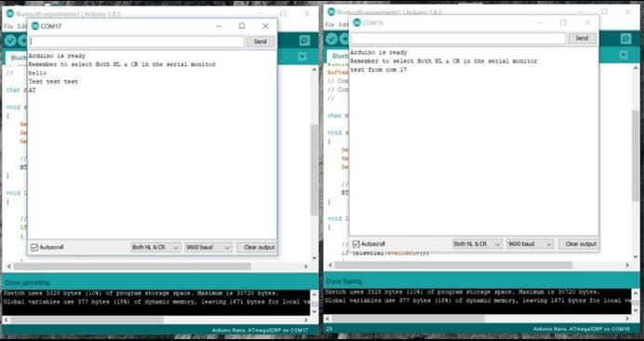Click Clear output in COM16 monitor
This screenshot has width=644, height=341.
[580, 244]
